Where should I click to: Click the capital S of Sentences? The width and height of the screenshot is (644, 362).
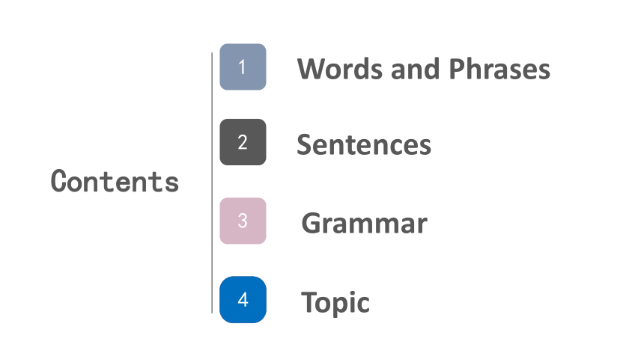point(304,145)
